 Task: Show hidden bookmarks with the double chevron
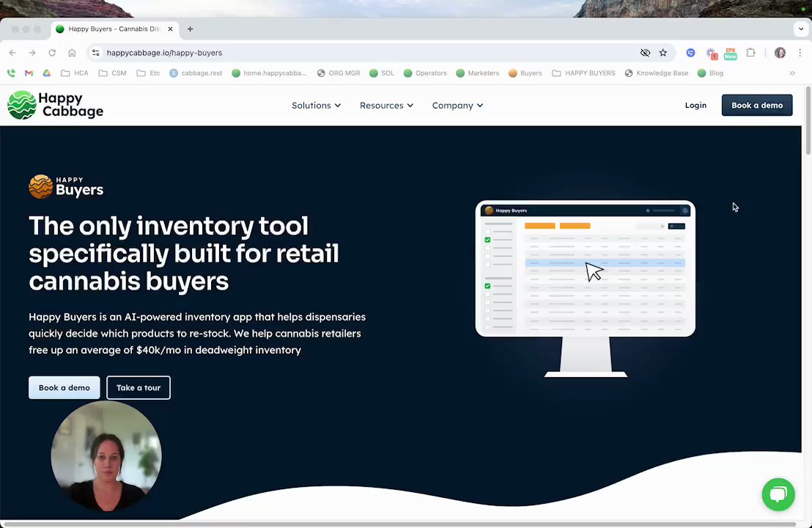point(792,73)
